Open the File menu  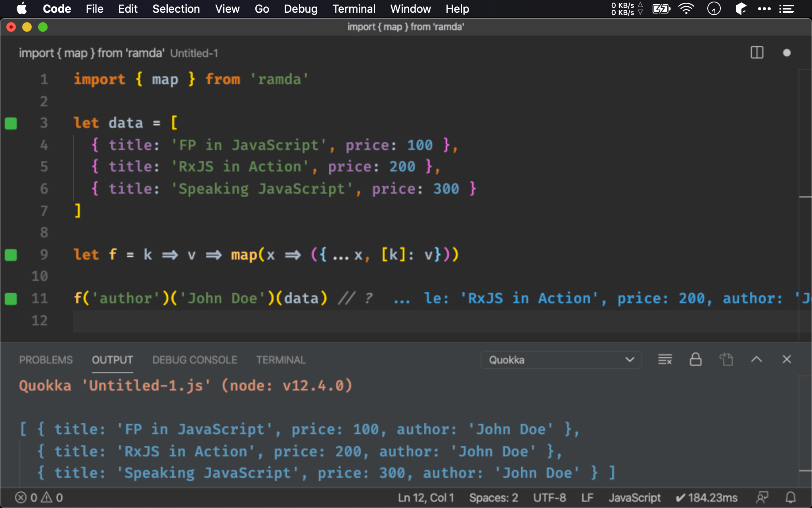(x=94, y=9)
